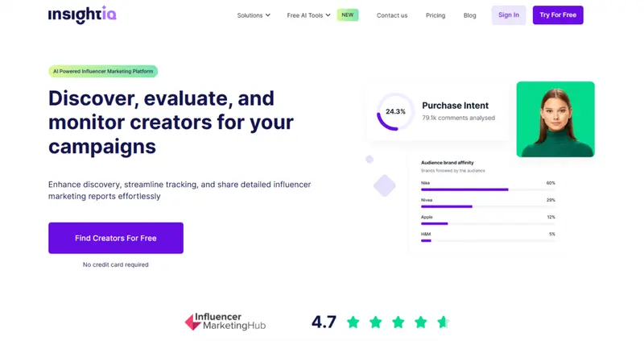Click the woman's portrait thumbnail

click(555, 119)
